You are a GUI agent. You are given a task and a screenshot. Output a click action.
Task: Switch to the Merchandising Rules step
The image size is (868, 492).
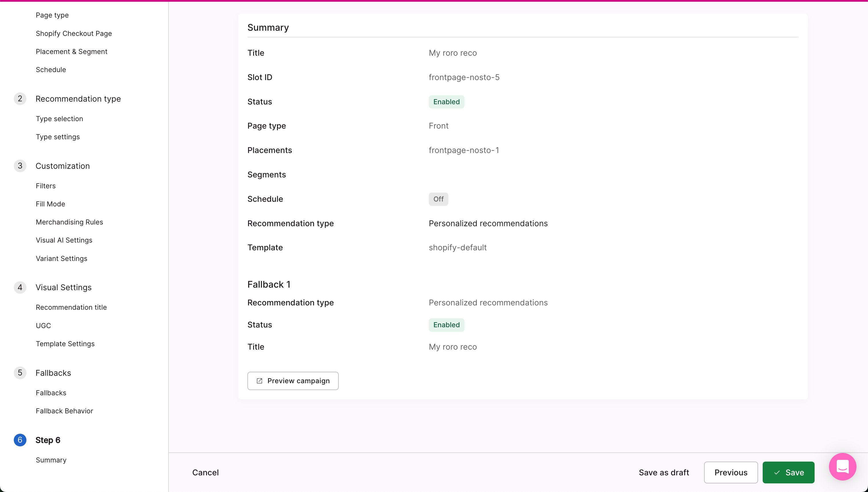[69, 222]
